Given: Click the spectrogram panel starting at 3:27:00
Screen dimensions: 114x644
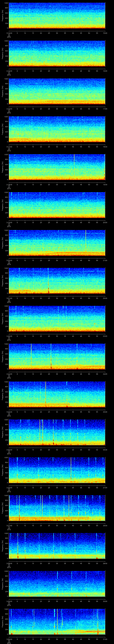Looking at the screenshot, I should (x=57, y=508).
